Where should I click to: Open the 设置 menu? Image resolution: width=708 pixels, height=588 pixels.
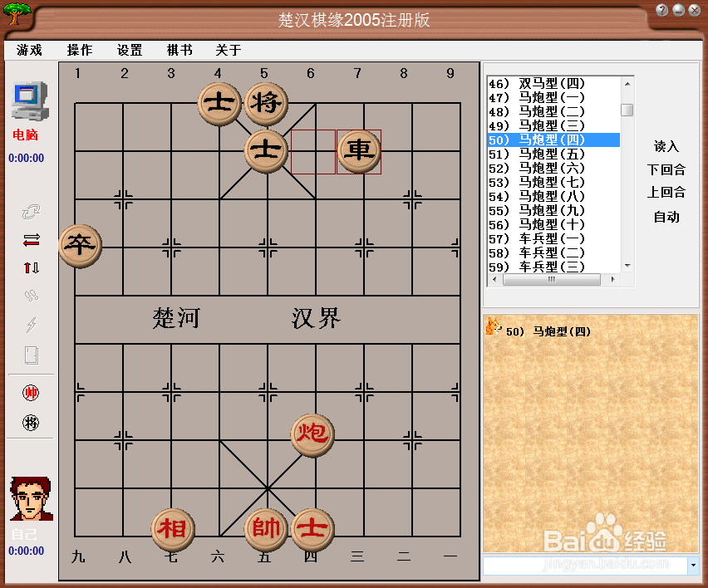(130, 50)
